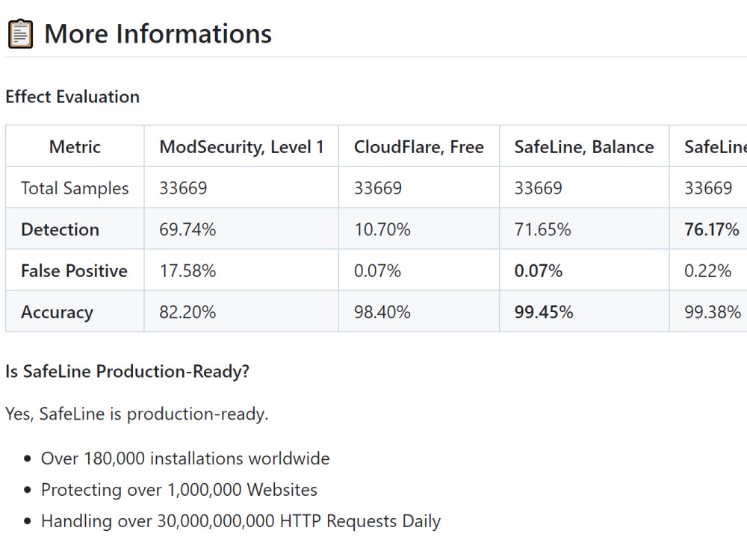
Task: Click the SafeLine, Balance column header
Action: (x=584, y=146)
